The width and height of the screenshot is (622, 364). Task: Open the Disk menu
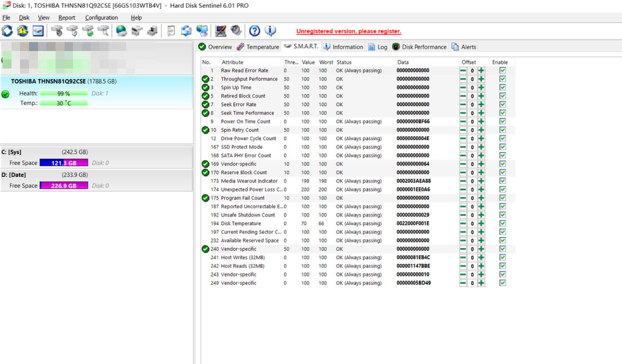coord(24,17)
